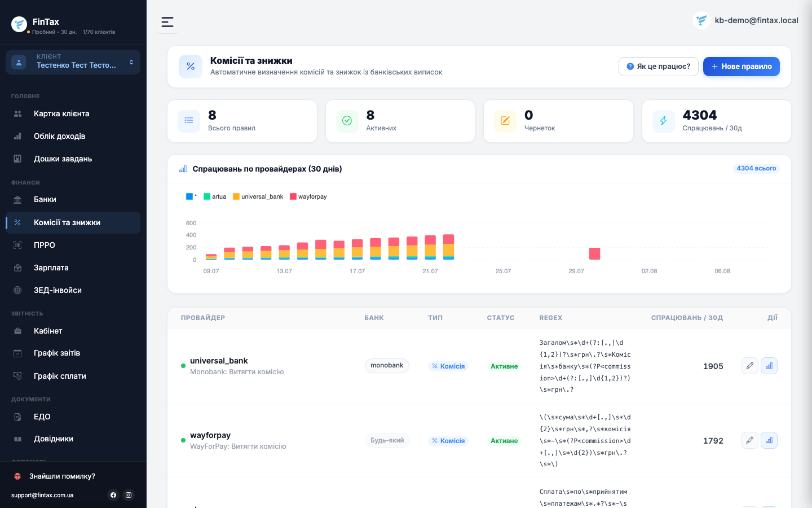The height and width of the screenshot is (508, 812).
Task: Click the REGEX column header
Action: [x=551, y=318]
